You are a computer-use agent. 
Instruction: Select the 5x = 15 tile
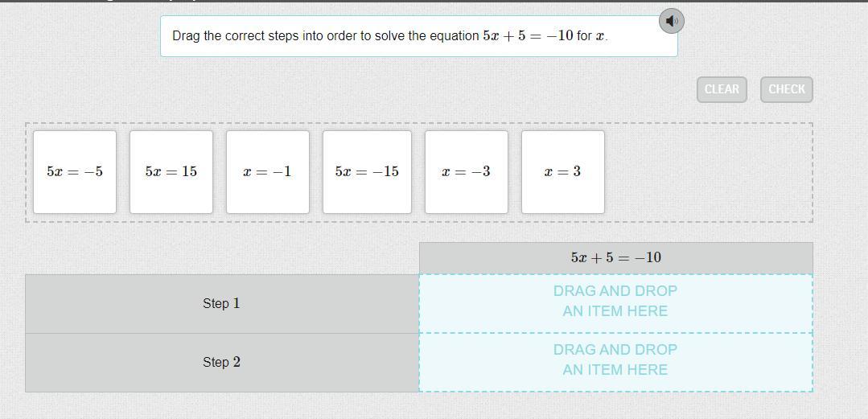click(171, 172)
